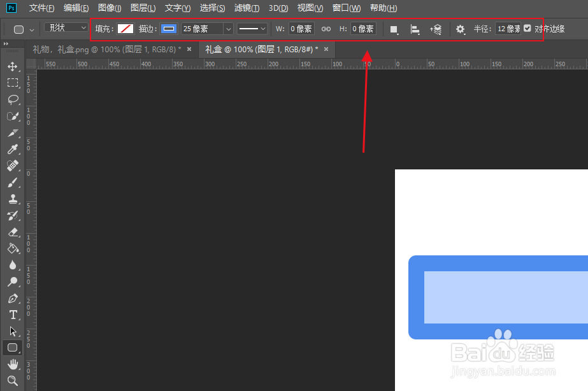
Task: Select the Dodge tool
Action: point(12,281)
